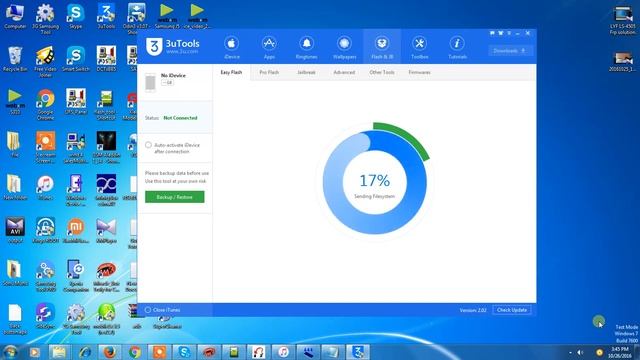Click the Not Connected status text

click(x=180, y=118)
